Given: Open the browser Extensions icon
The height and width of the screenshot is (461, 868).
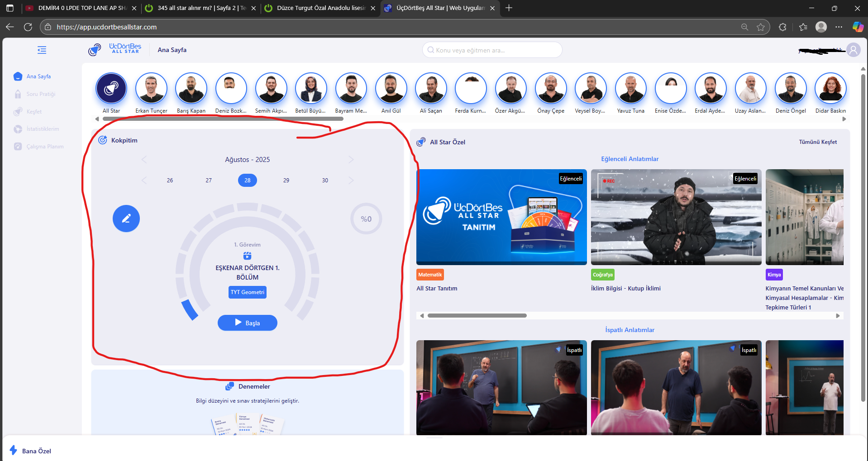Looking at the screenshot, I should coord(782,27).
